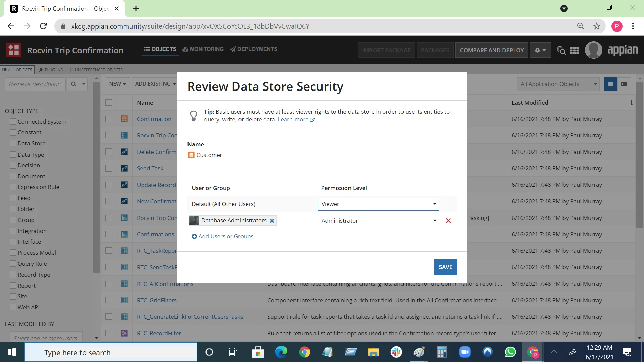Open Zoom from taskbar
The width and height of the screenshot is (644, 362).
coord(465,352)
